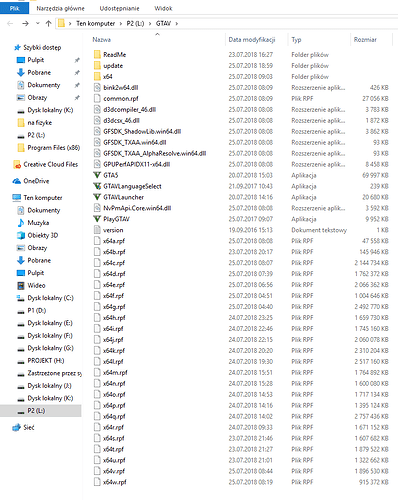Viewport: 398px width, 500px height.
Task: Open Pobrane under Szybki dostęp
Action: pyautogui.click(x=39, y=72)
